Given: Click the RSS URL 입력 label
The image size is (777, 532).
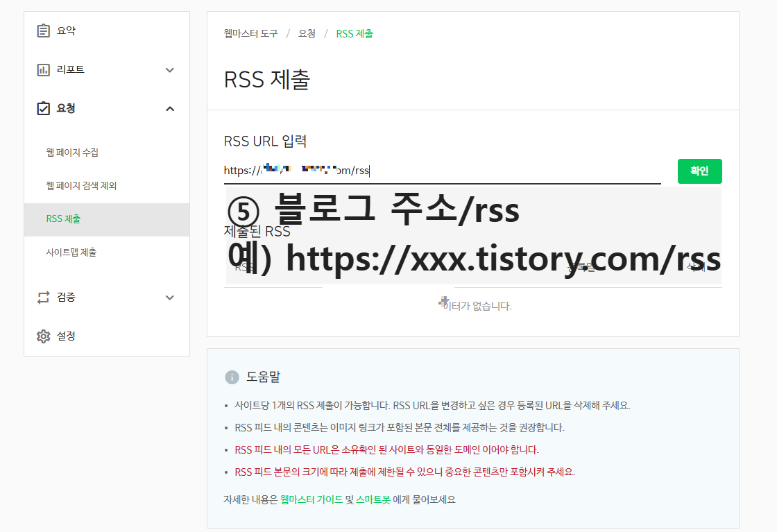Looking at the screenshot, I should click(265, 141).
